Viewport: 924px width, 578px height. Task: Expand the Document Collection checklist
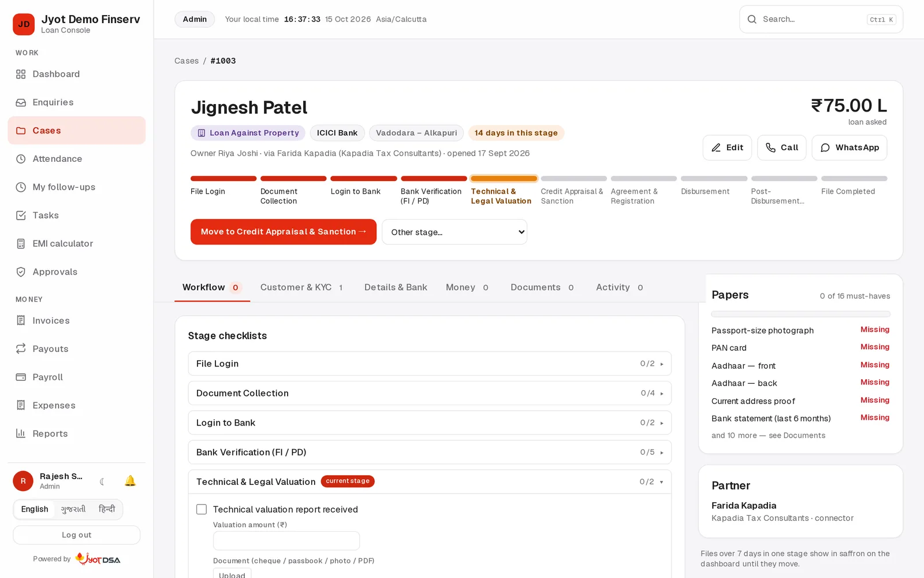(430, 393)
